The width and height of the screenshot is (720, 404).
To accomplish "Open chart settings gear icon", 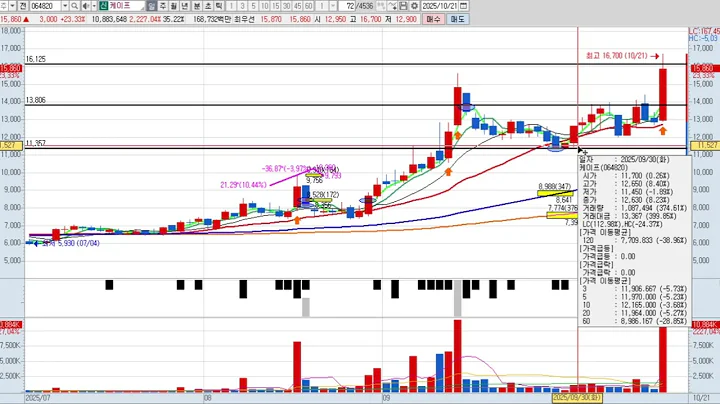I will click(x=414, y=6).
